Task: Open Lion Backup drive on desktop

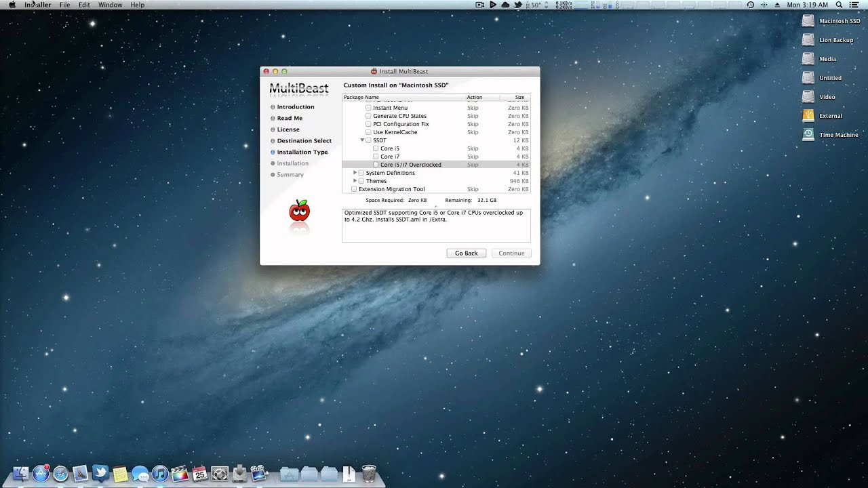Action: [x=808, y=39]
